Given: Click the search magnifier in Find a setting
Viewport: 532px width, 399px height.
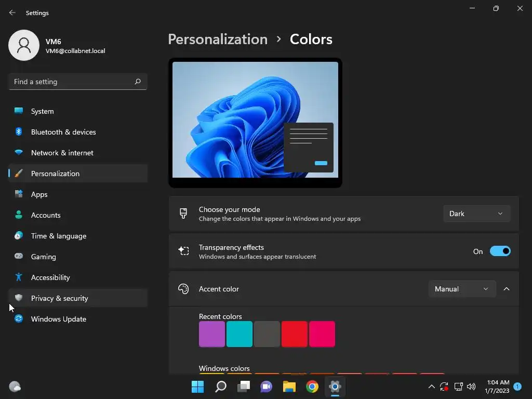Looking at the screenshot, I should 137,82.
